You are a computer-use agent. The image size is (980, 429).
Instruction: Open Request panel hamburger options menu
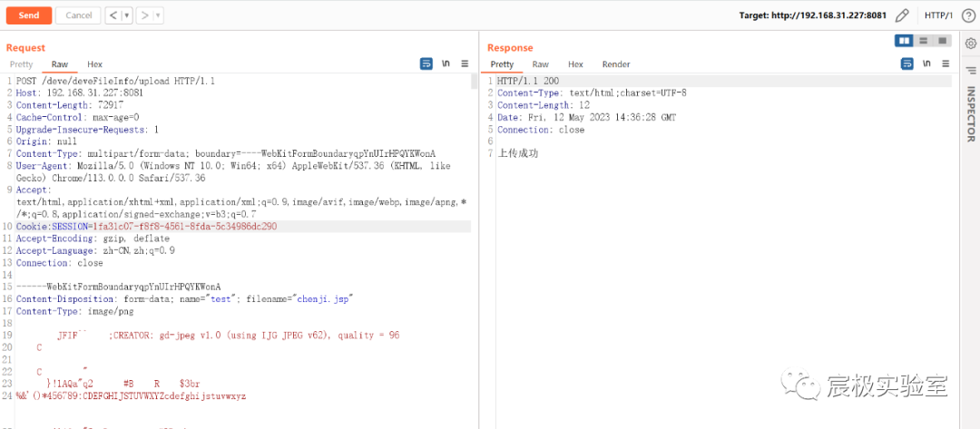click(465, 64)
